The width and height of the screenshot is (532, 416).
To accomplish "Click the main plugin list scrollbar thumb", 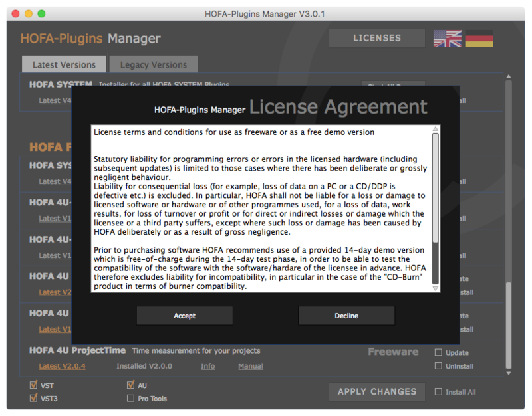I will click(509, 326).
